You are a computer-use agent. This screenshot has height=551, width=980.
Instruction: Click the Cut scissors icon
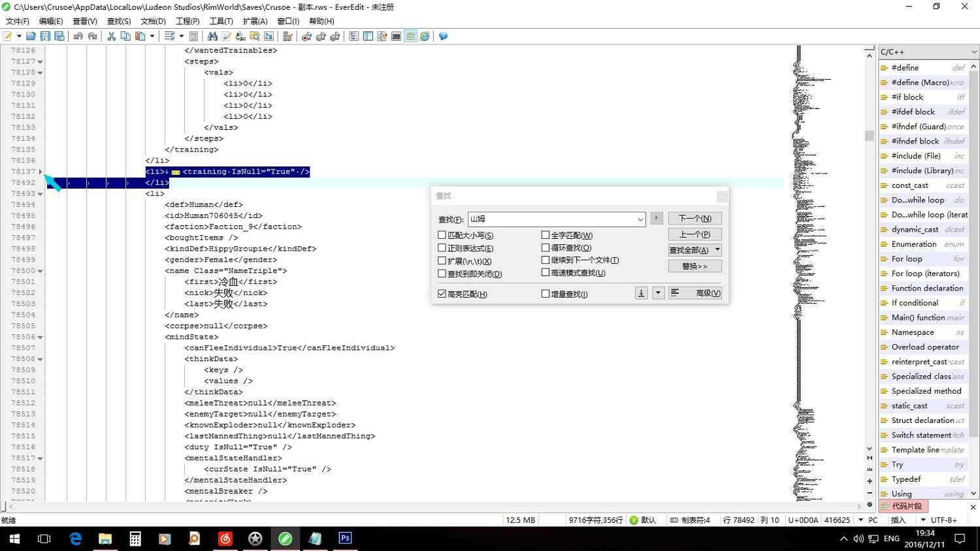[112, 37]
